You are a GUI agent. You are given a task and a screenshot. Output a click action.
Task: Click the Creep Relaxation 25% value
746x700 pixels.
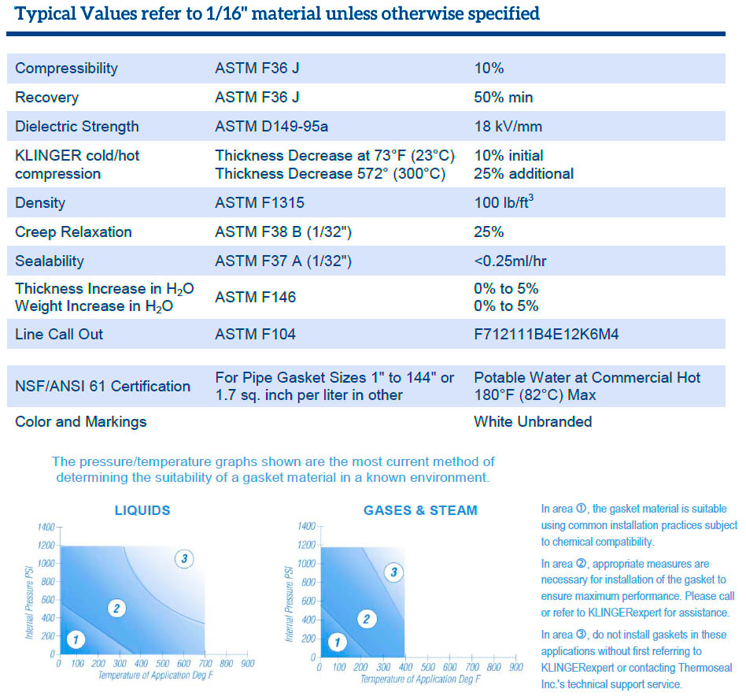pos(484,231)
